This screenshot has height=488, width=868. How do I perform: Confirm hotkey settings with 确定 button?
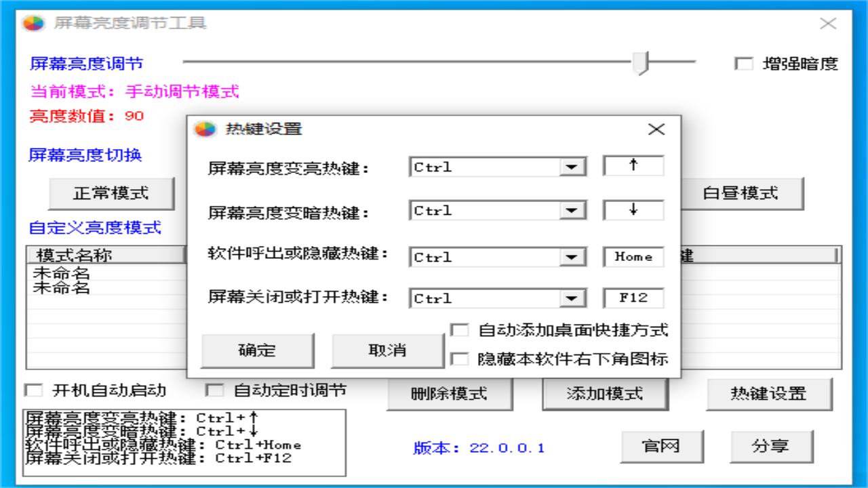tap(258, 350)
